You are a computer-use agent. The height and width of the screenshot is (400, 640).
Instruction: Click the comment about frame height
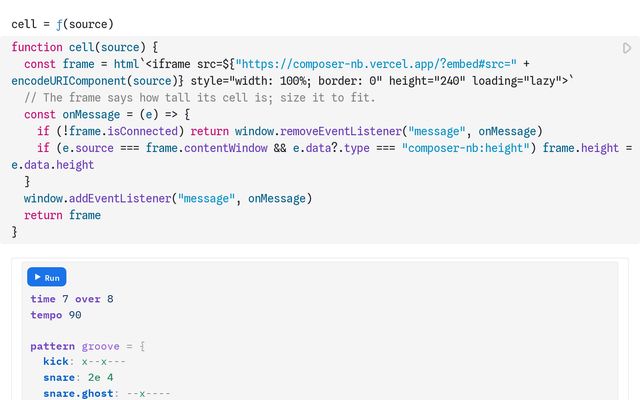199,98
